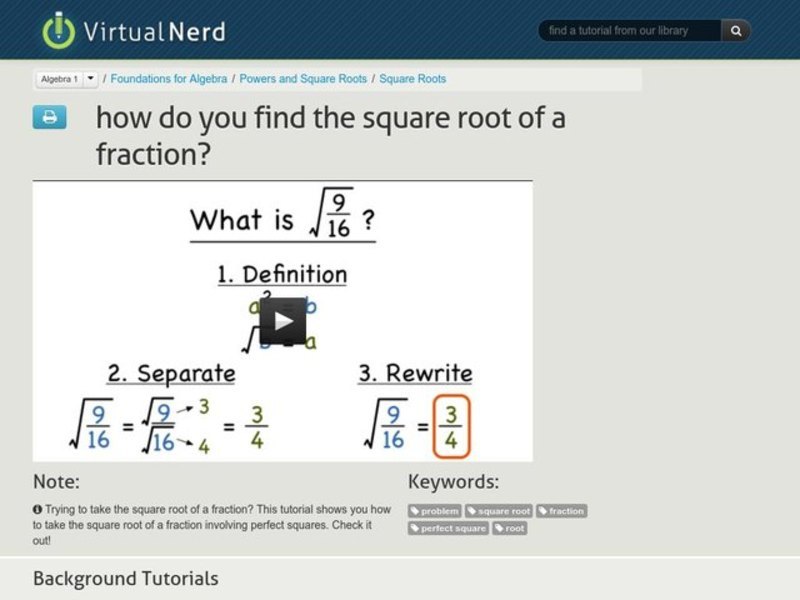Click the info icon beside the tutorial note
Screen dimensions: 800x600
(37, 509)
